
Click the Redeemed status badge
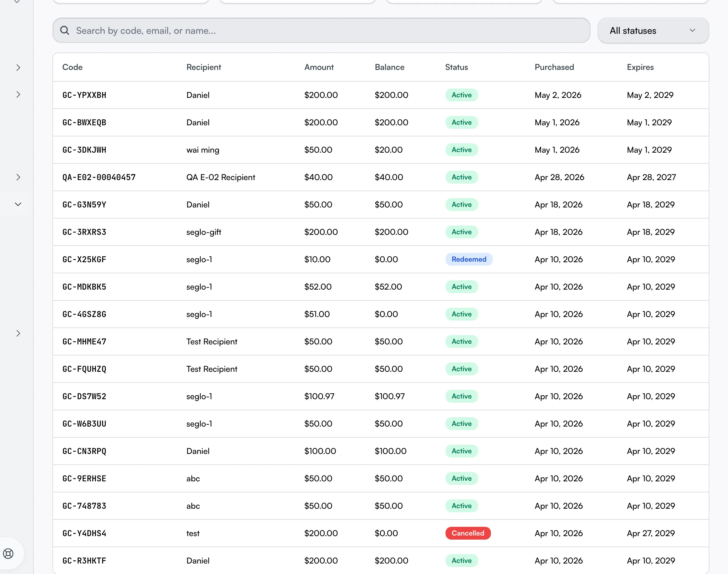469,259
